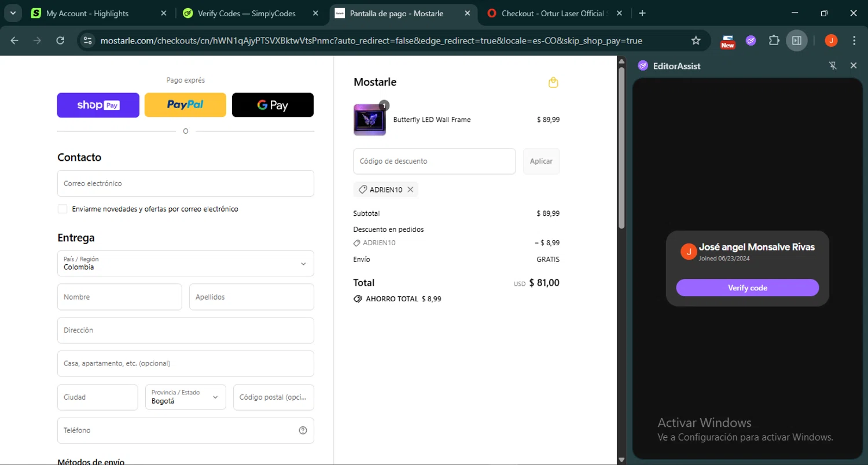The width and height of the screenshot is (868, 465).
Task: Pay with Shop Pay
Action: (98, 105)
